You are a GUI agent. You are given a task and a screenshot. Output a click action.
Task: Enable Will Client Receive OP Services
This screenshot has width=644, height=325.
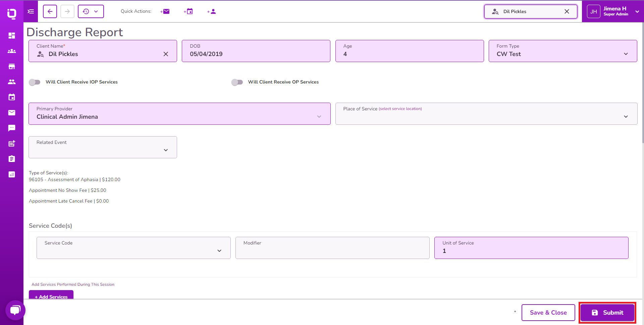(x=237, y=82)
